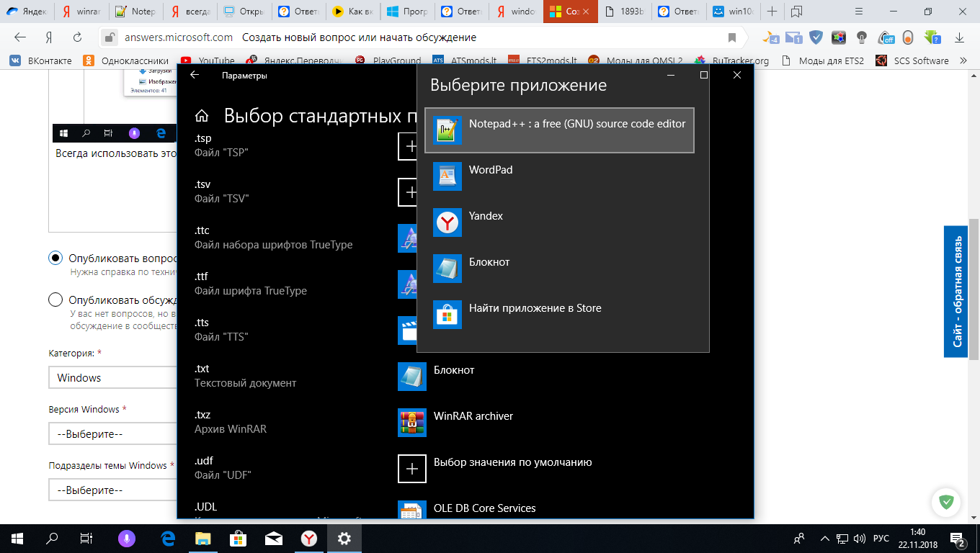Click plus icon for .tsp row
Viewport: 980px width, 553px height.
coord(407,146)
